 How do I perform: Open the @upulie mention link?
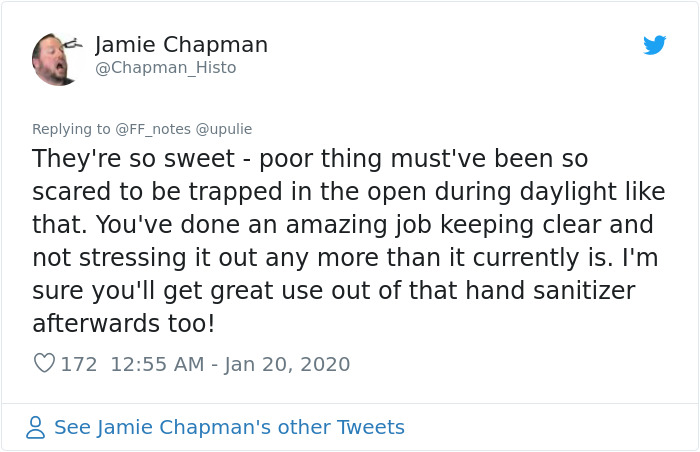(226, 128)
